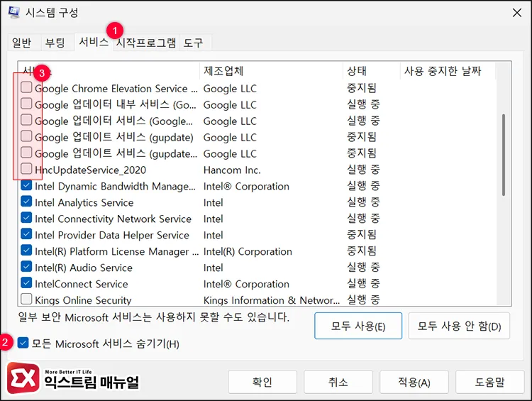
Task: Switch to the 도구 tab
Action: click(194, 43)
